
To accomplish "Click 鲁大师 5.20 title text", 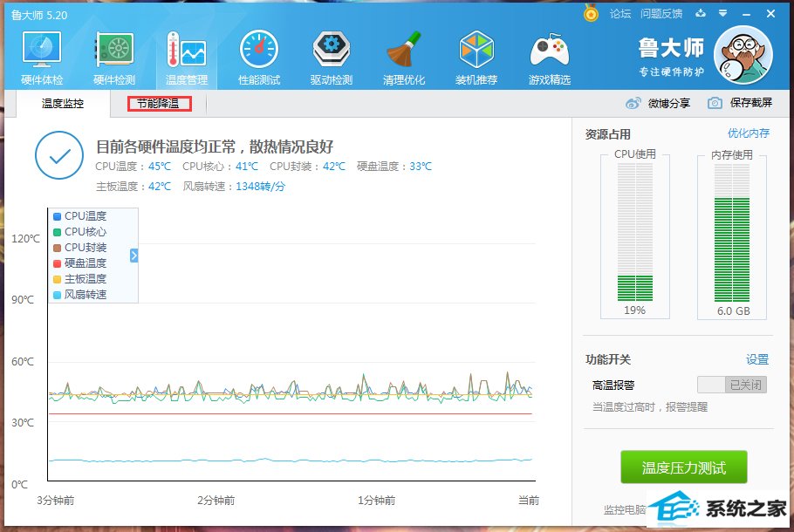I will tap(39, 15).
